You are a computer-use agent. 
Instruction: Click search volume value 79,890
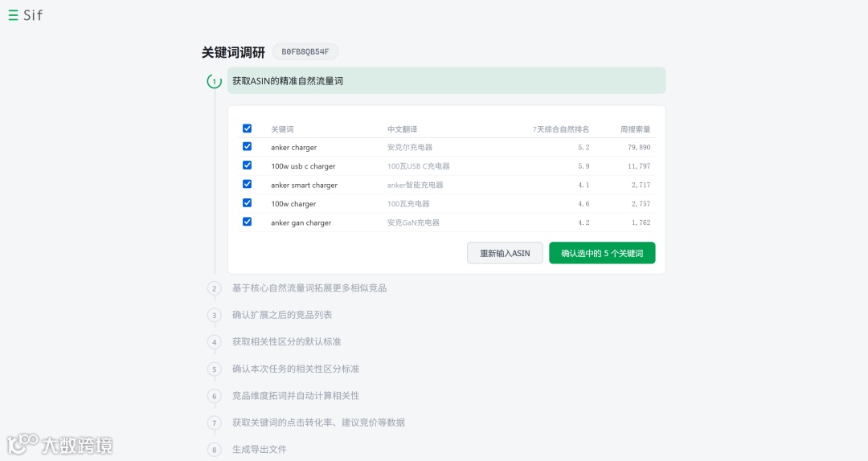(x=639, y=147)
